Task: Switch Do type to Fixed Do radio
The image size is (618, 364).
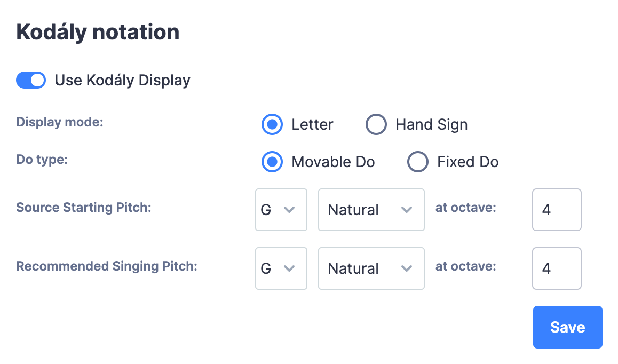Action: point(418,162)
